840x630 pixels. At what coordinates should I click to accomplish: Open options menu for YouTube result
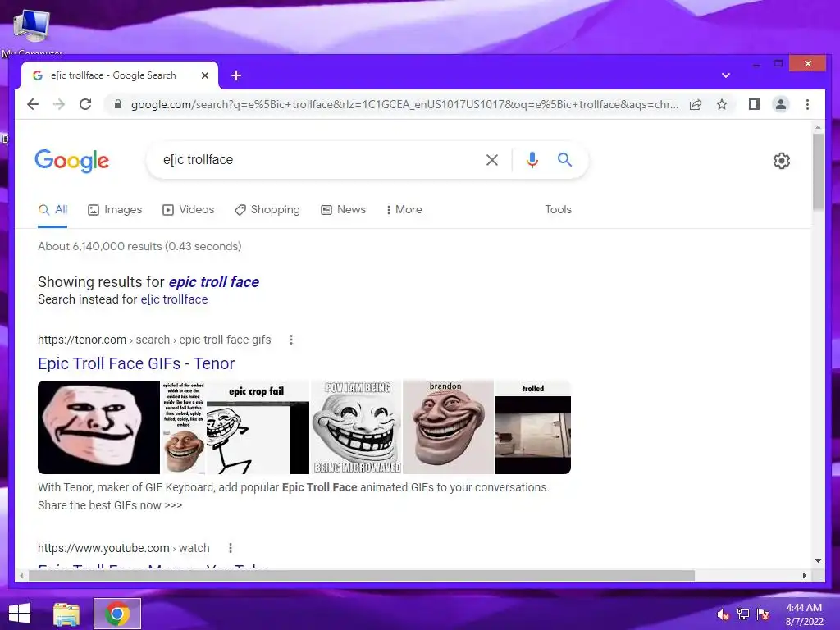click(231, 548)
